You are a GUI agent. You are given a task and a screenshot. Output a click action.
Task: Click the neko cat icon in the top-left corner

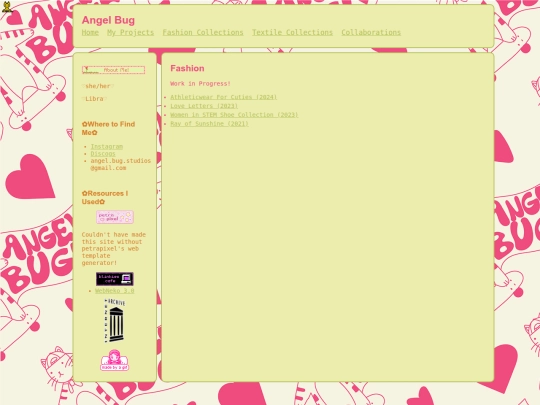tap(7, 7)
